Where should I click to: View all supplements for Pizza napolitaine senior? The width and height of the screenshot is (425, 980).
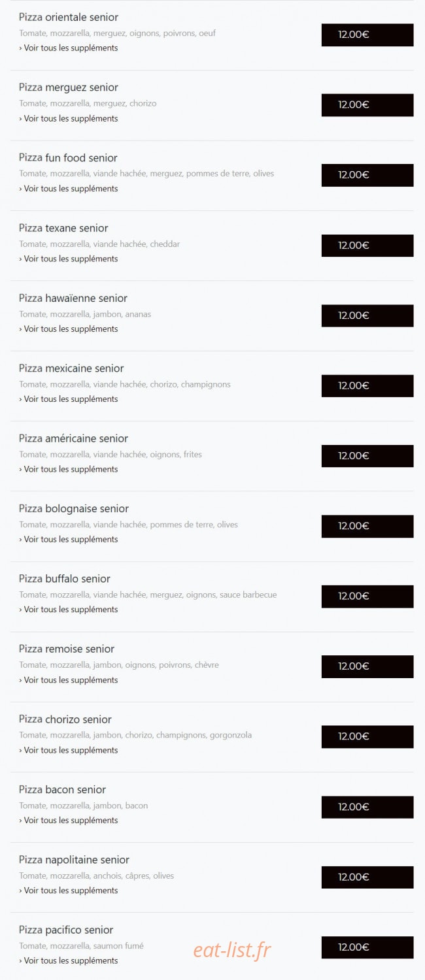pyautogui.click(x=69, y=890)
